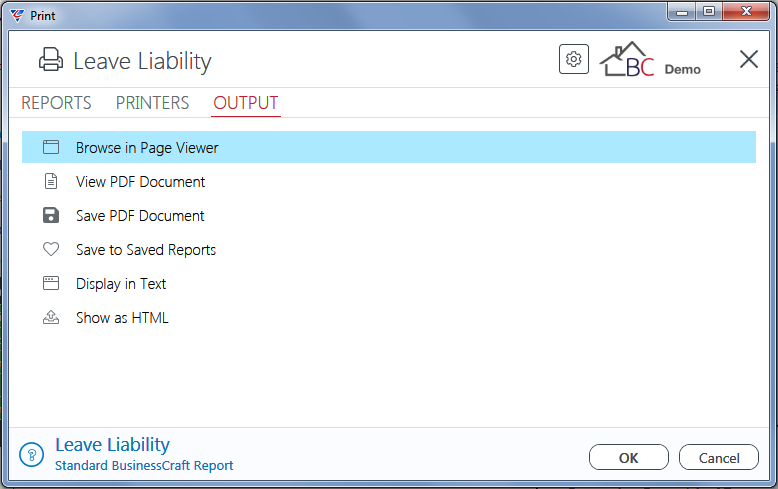
Task: Click the Save PDF floppy disk icon
Action: click(51, 216)
